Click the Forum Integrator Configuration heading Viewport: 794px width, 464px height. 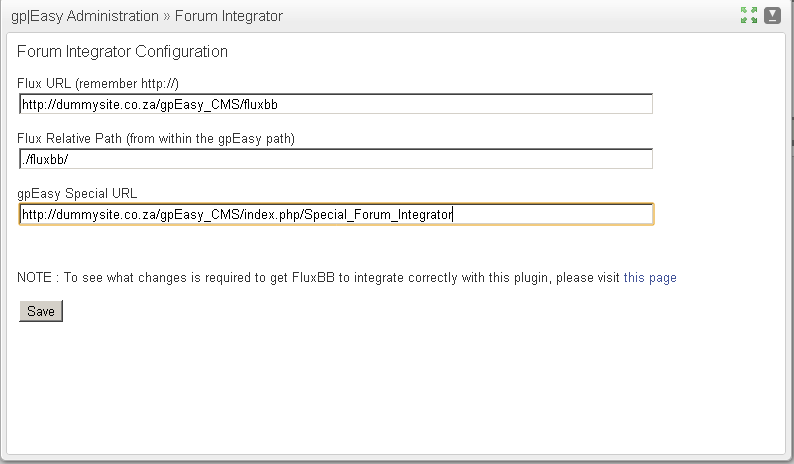123,51
